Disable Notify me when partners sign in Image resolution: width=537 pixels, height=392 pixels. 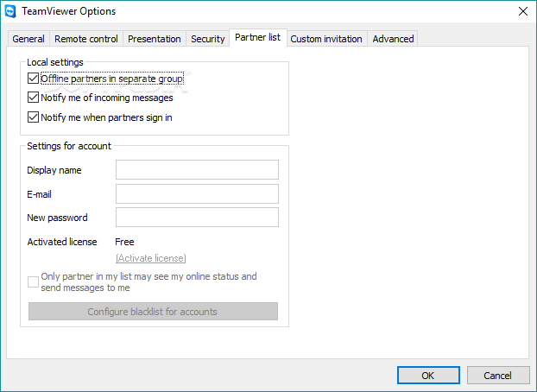click(33, 117)
